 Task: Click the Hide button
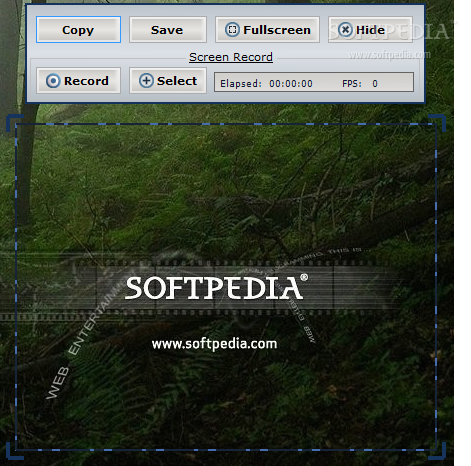pyautogui.click(x=370, y=30)
